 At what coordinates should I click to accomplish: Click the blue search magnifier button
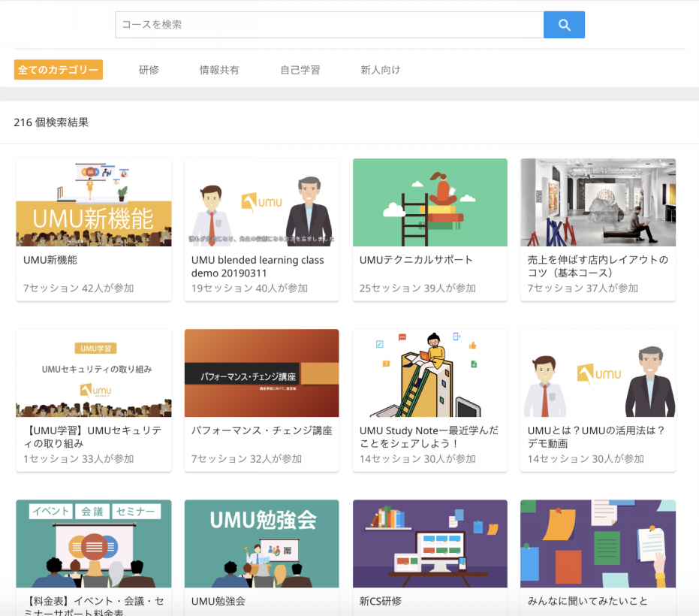click(564, 25)
